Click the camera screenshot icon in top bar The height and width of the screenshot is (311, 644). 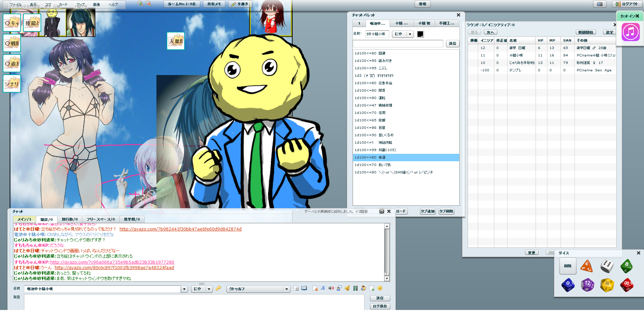[600, 4]
